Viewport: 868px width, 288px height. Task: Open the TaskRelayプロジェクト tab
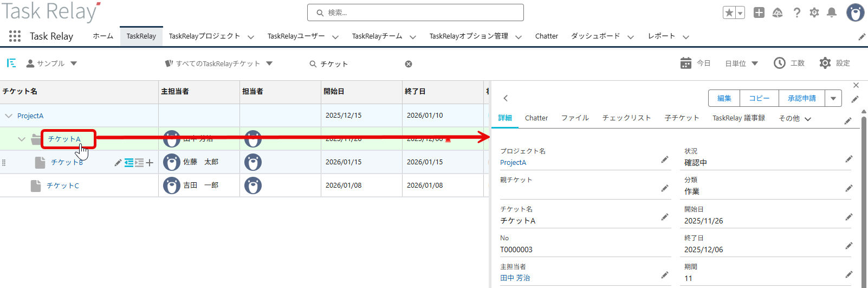[x=204, y=36]
